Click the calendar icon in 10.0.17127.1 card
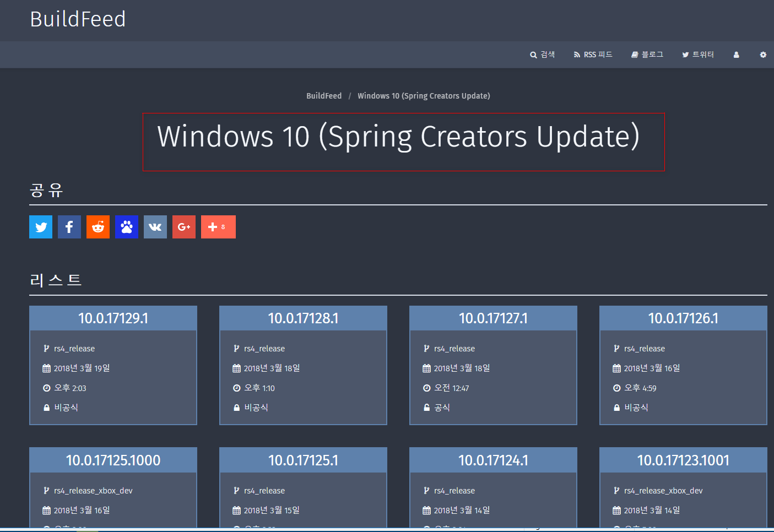774x532 pixels. click(x=426, y=368)
